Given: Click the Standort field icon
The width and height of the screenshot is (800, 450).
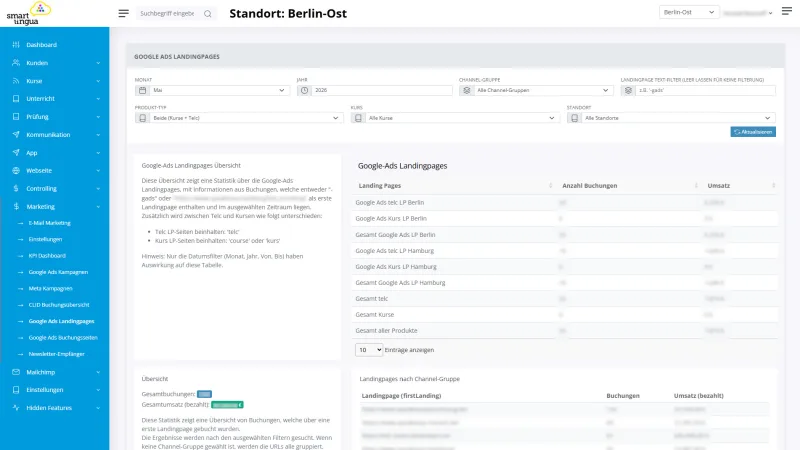Looking at the screenshot, I should (x=574, y=118).
